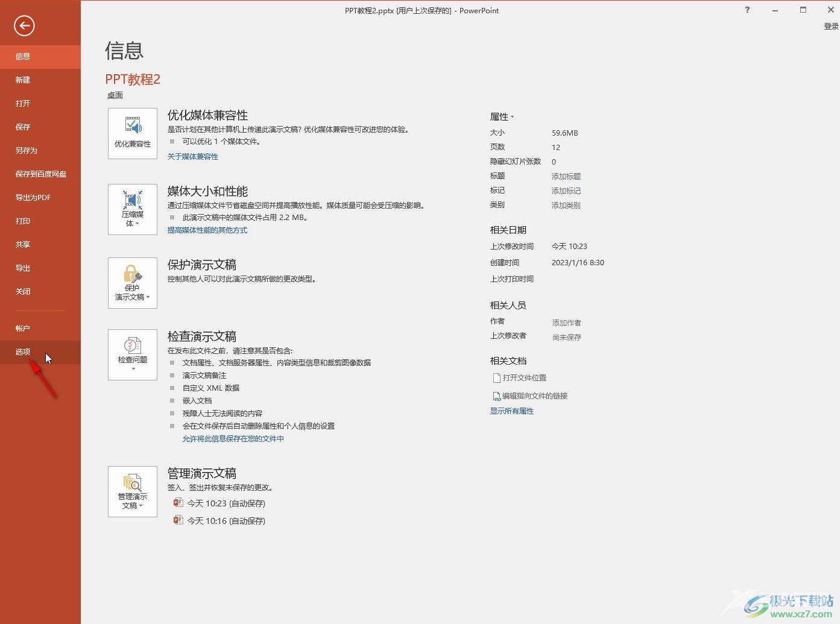The image size is (840, 624).
Task: Open the Options (选项) menu item
Action: coord(40,352)
